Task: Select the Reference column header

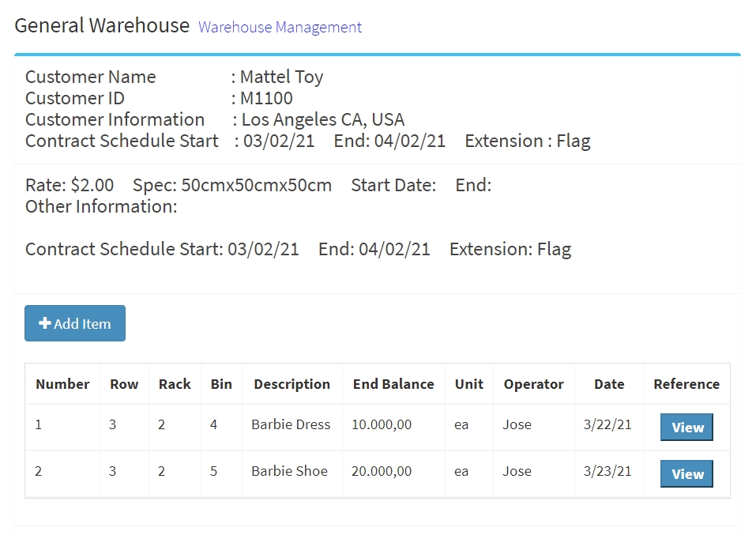Action: pos(686,384)
